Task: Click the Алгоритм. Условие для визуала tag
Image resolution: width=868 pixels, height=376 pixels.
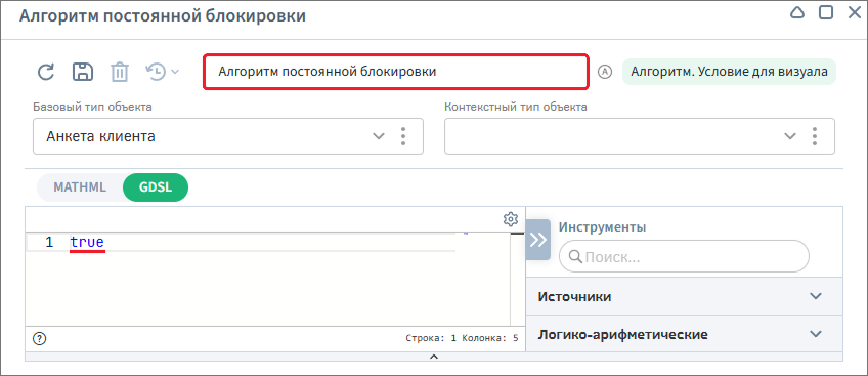Action: (x=729, y=72)
